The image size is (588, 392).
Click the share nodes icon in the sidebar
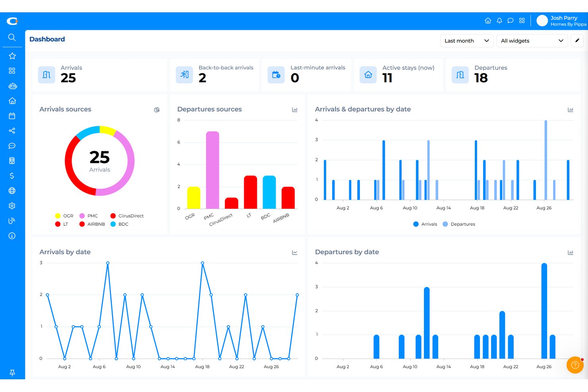click(x=12, y=131)
